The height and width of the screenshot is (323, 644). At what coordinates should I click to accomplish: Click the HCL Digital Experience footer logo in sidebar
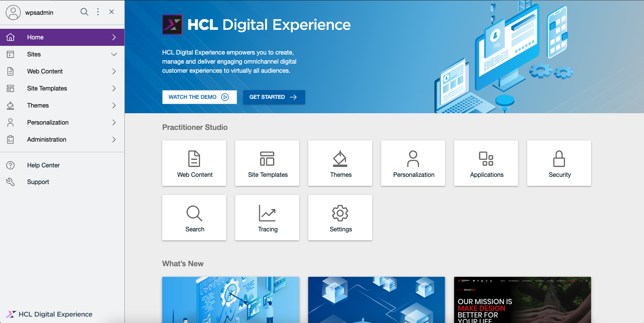(49, 314)
